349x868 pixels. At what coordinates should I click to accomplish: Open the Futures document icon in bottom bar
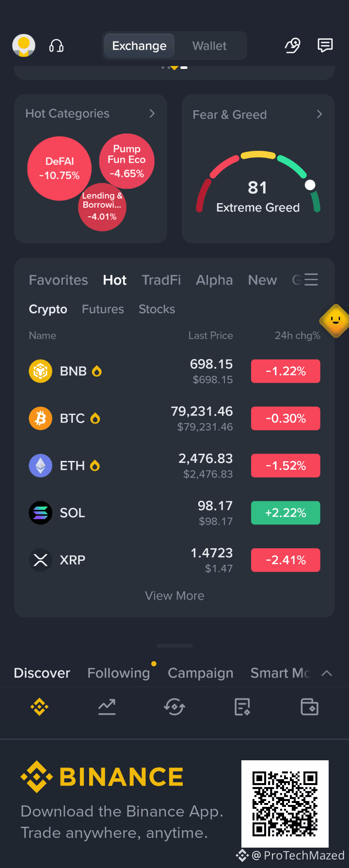point(242,707)
